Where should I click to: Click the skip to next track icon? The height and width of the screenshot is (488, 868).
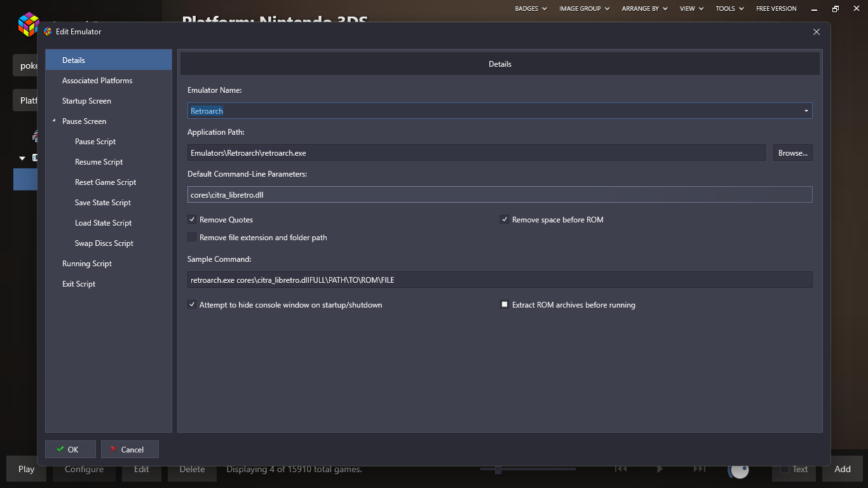point(699,469)
